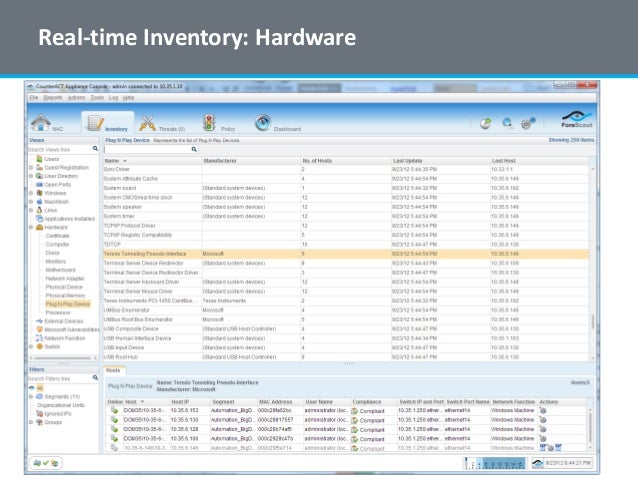The width and height of the screenshot is (638, 479).
Task: Select the All filter
Action: click(40, 388)
